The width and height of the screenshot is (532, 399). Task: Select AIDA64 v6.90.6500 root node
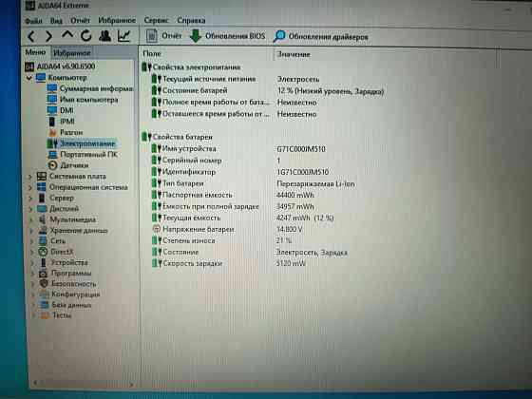coord(60,66)
